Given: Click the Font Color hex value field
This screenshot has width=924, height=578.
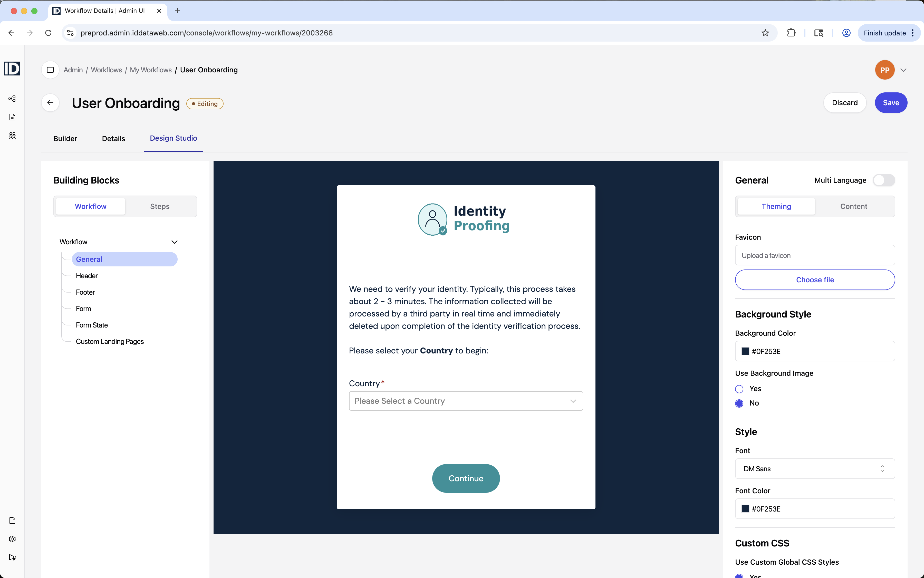Looking at the screenshot, I should click(x=815, y=509).
